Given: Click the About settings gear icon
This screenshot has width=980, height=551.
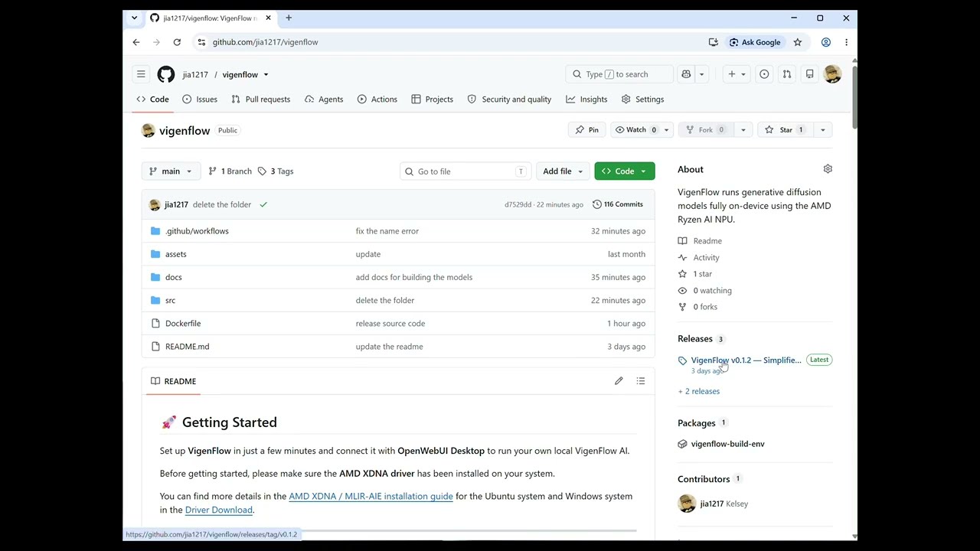Looking at the screenshot, I should [x=828, y=169].
